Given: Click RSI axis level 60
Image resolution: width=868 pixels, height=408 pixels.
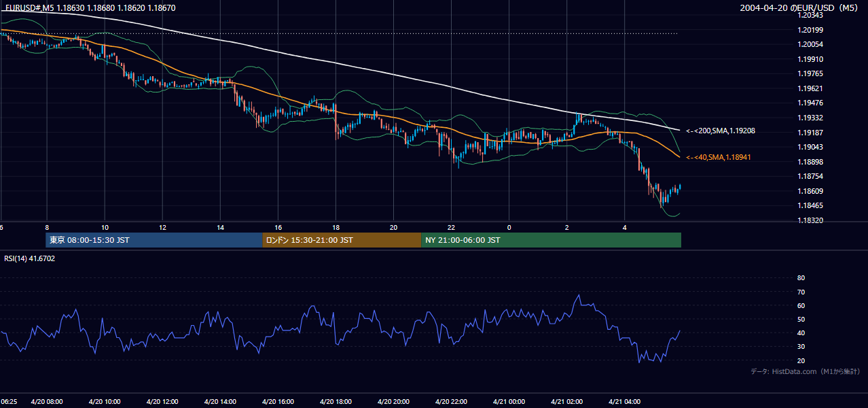Looking at the screenshot, I should coord(801,305).
